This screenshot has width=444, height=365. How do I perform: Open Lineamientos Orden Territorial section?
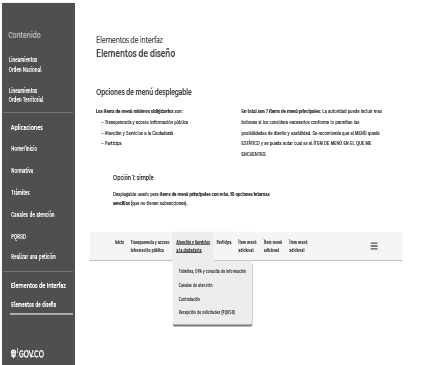click(26, 95)
